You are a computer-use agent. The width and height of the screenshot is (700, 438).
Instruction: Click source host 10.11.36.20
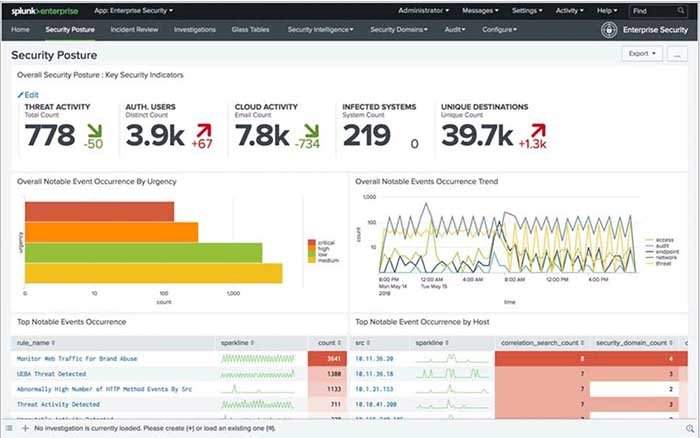coord(374,359)
